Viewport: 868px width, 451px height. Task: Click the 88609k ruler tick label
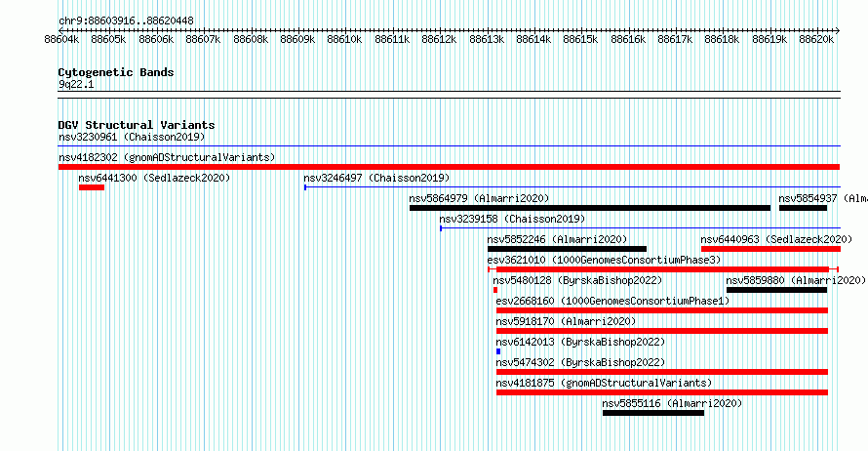[297, 40]
